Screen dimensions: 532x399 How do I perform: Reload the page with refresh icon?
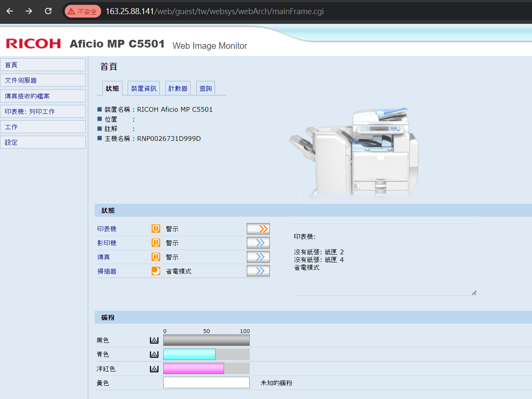pyautogui.click(x=48, y=11)
